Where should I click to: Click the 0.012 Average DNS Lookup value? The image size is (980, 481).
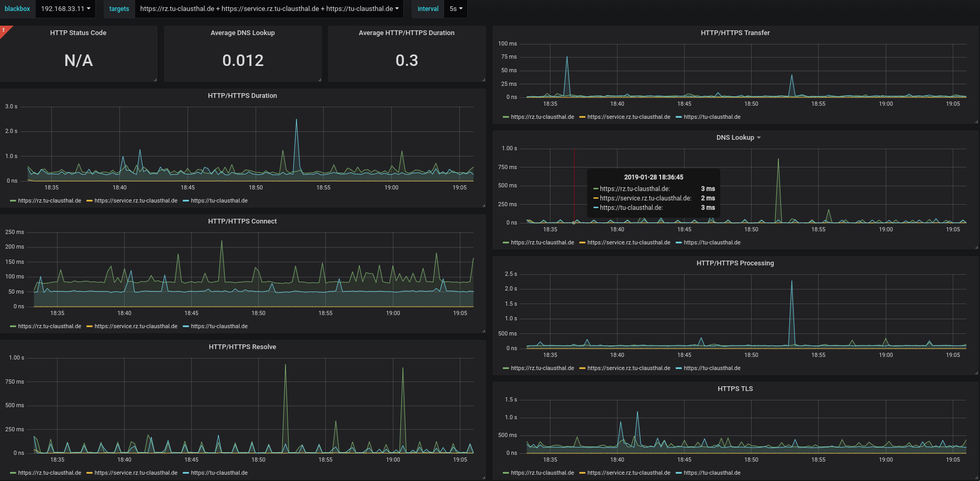243,61
